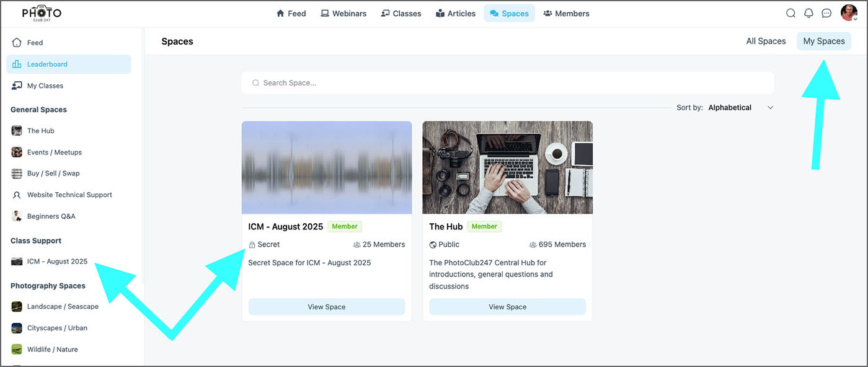Go to Feed in top navigation

pos(291,13)
